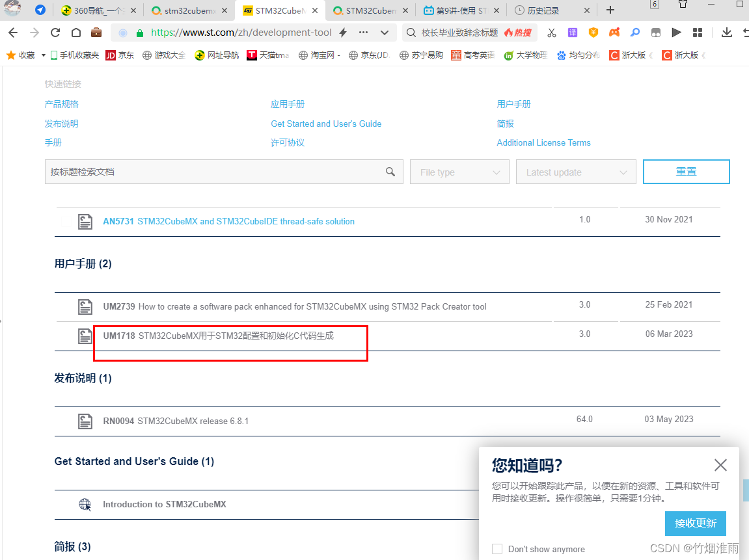Open the 网址导航 bookmark

coord(217,55)
